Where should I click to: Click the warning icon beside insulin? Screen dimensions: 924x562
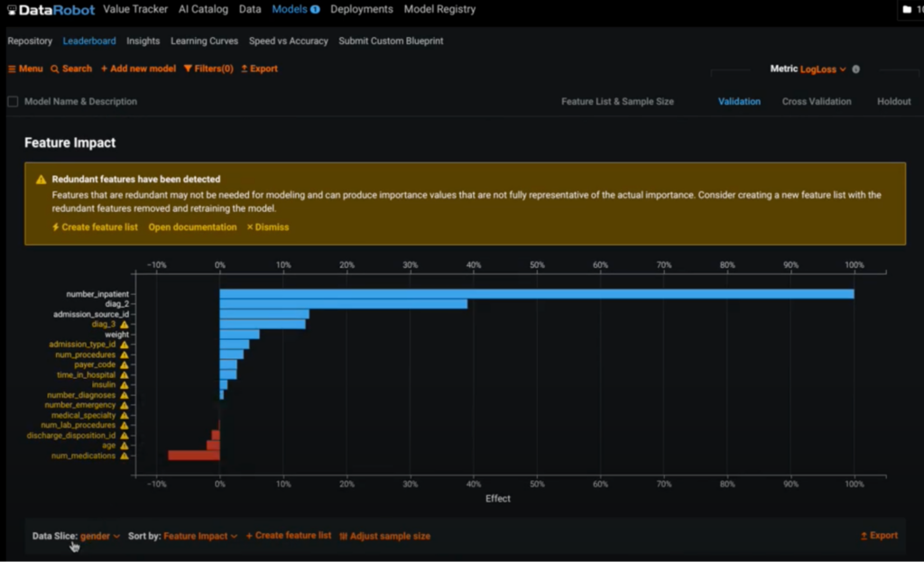tap(125, 385)
